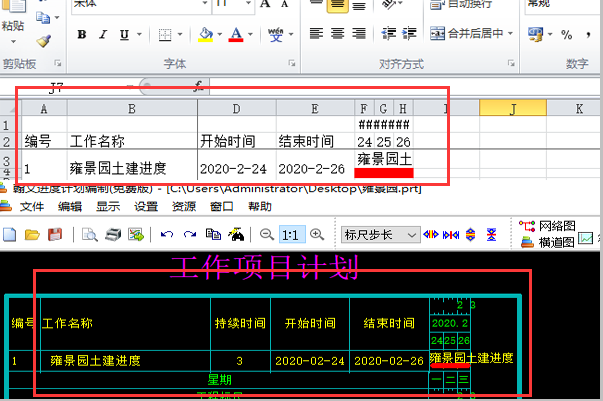Click 雍景园土建进度 row in plan table
This screenshot has height=401, width=603.
click(95, 361)
